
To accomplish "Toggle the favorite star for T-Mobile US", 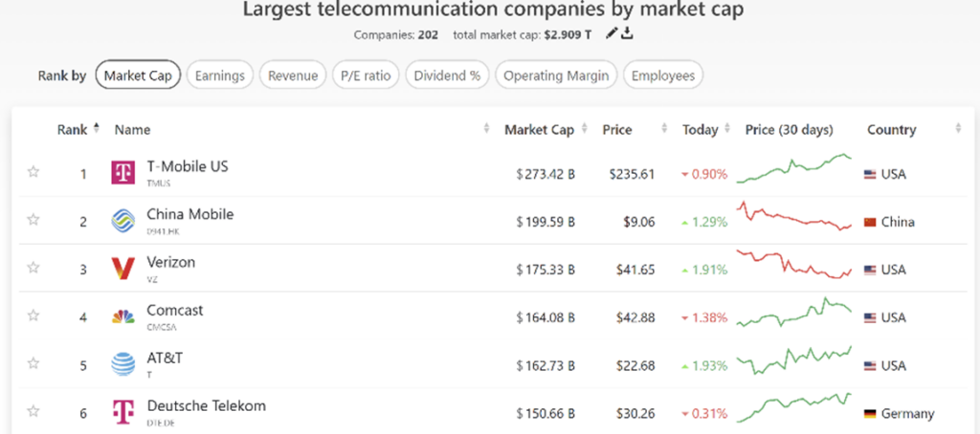I will point(33,172).
